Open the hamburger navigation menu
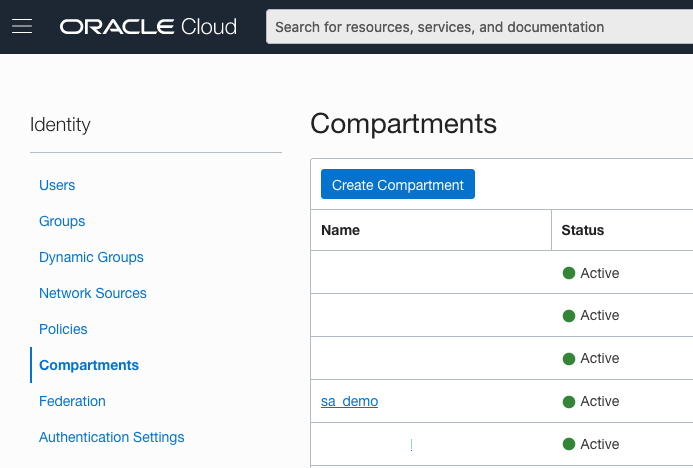Viewport: 693px width, 468px height. pos(22,27)
